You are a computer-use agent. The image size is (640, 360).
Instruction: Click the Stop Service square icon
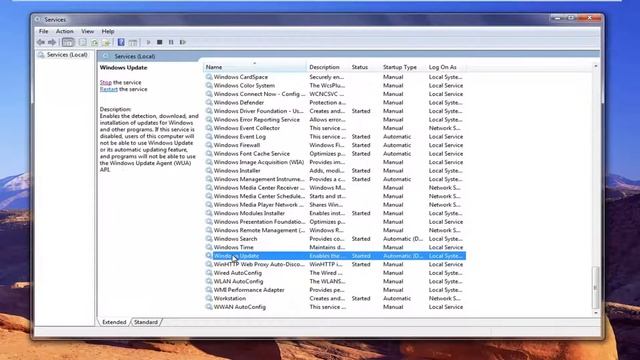(160, 42)
